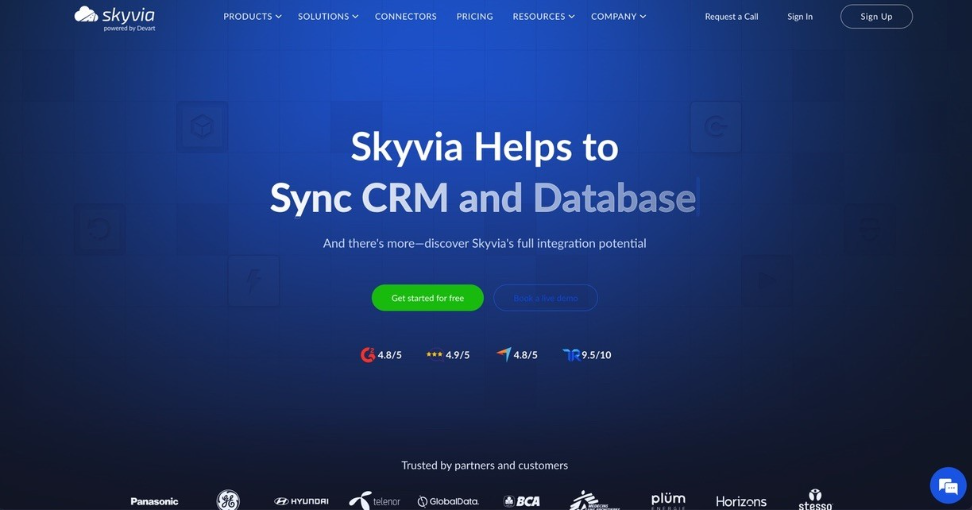Click the stesso logo
Screen dimensions: 972x510
(815, 499)
